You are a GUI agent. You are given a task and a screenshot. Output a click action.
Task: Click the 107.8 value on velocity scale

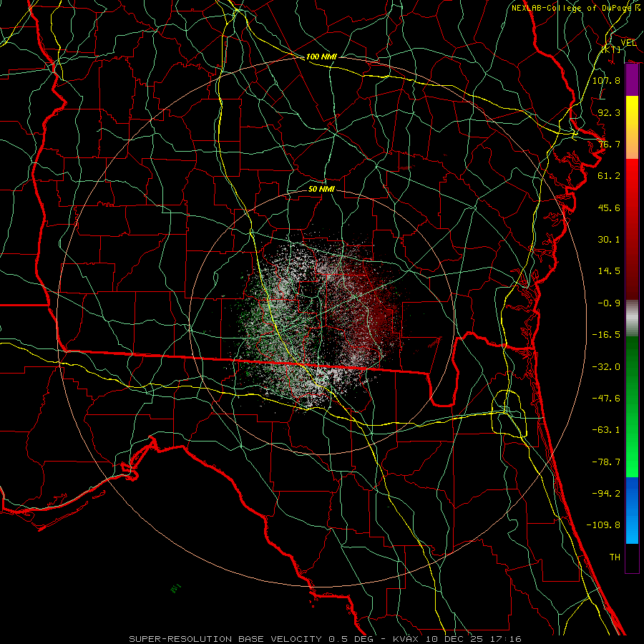coord(606,80)
